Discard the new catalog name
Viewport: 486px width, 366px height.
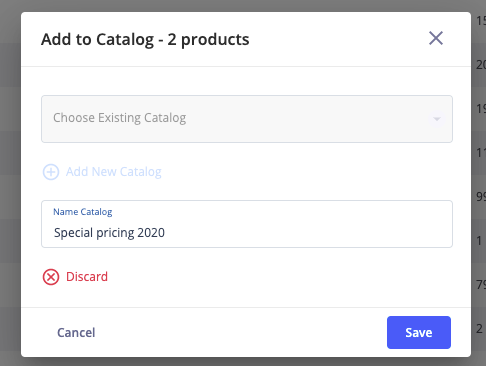[87, 277]
